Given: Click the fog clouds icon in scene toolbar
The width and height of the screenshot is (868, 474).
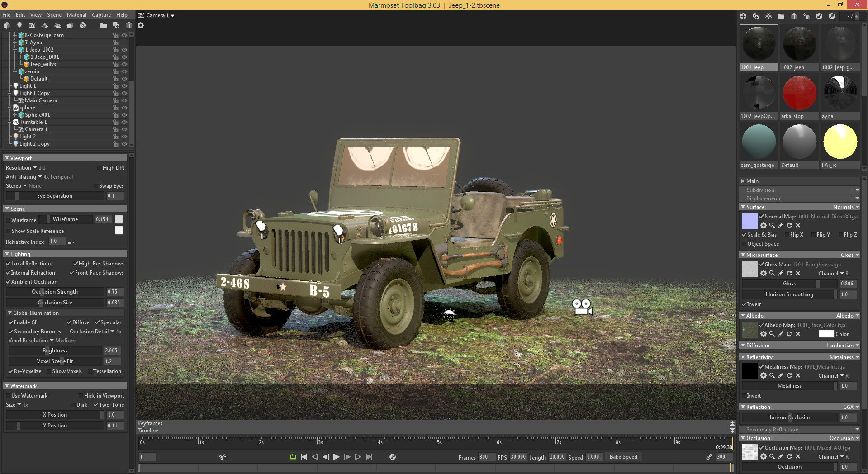Looking at the screenshot, I should coord(57,25).
